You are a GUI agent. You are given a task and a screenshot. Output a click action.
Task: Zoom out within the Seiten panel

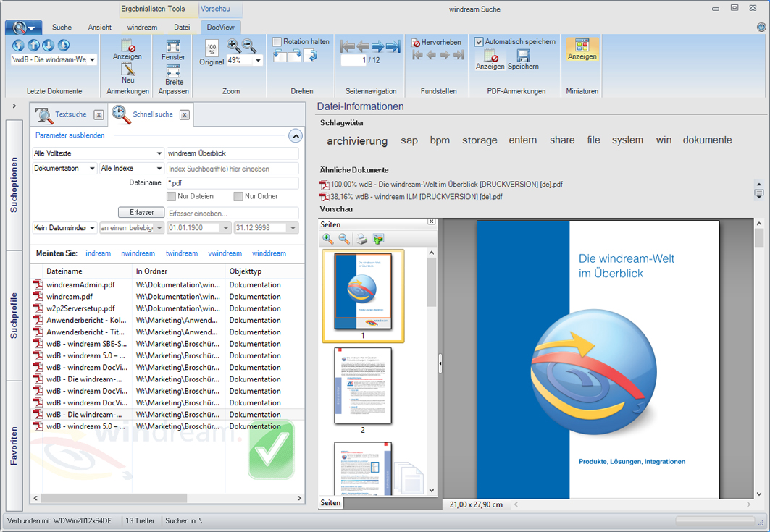point(344,239)
